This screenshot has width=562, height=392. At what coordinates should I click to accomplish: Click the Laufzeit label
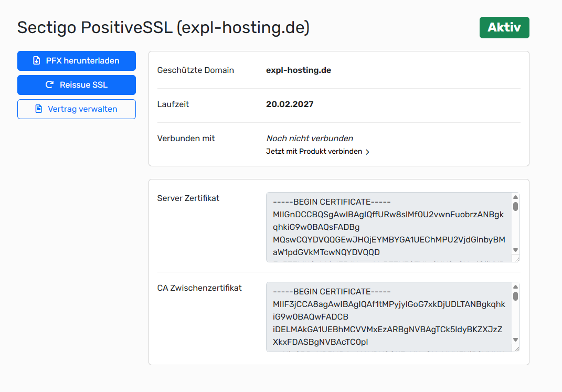(173, 104)
